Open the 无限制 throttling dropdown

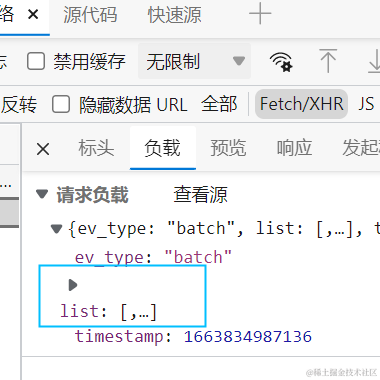194,61
